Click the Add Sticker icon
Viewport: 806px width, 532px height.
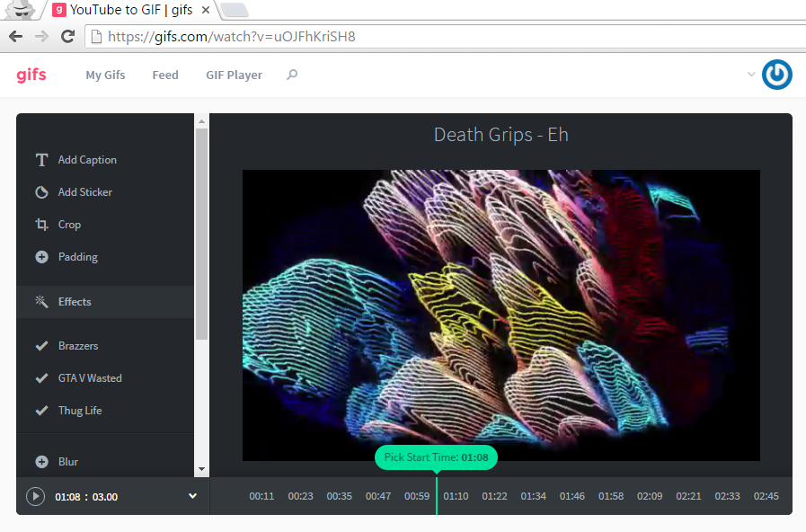41,192
